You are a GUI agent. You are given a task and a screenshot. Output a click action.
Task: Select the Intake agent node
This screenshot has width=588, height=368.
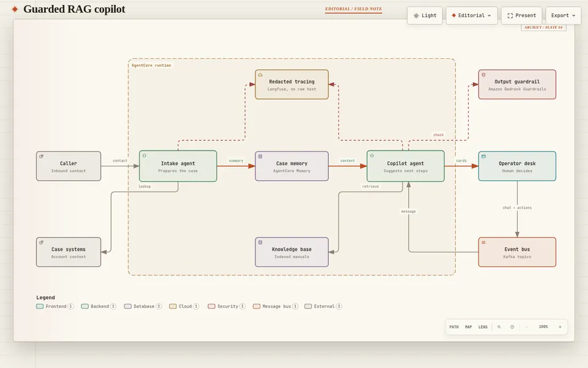[x=178, y=166]
